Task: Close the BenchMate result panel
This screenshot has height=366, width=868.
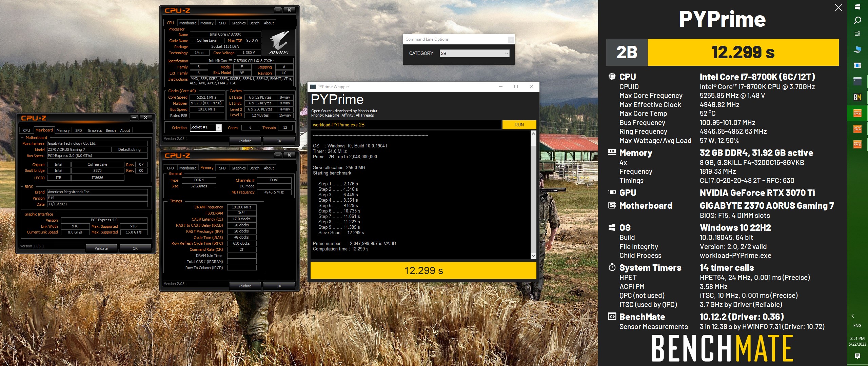Action: [838, 7]
